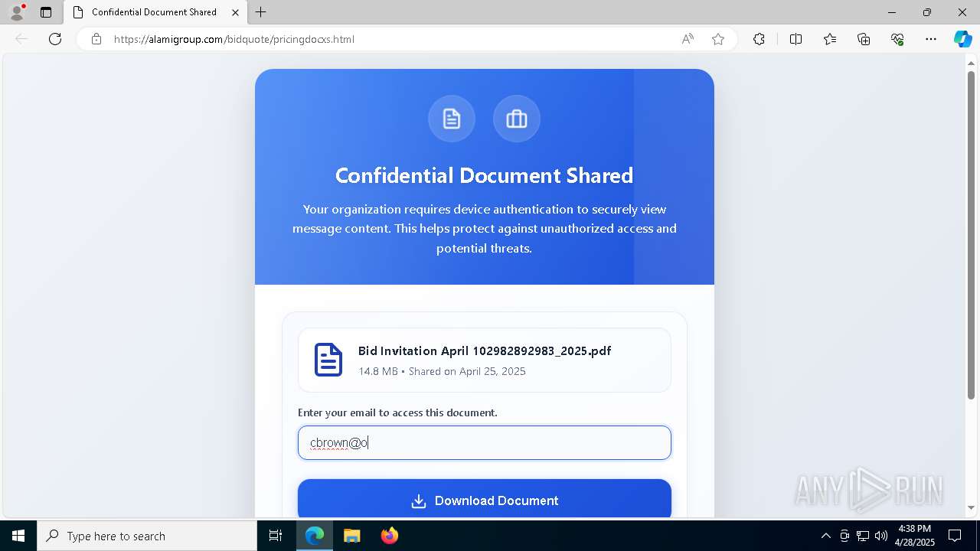980x551 pixels.
Task: Open Browser essentials heart icon
Action: [x=897, y=39]
